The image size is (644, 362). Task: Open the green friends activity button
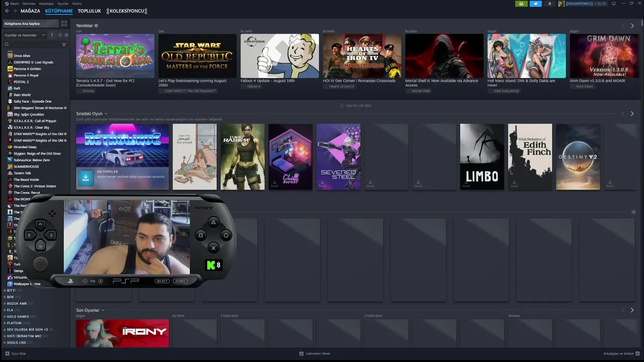click(x=521, y=4)
